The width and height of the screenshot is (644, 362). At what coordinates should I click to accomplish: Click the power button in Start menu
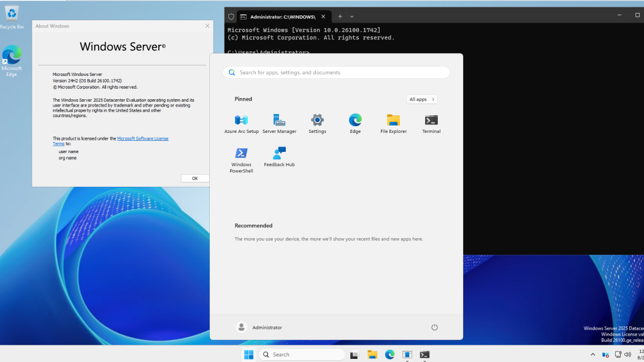(434, 327)
